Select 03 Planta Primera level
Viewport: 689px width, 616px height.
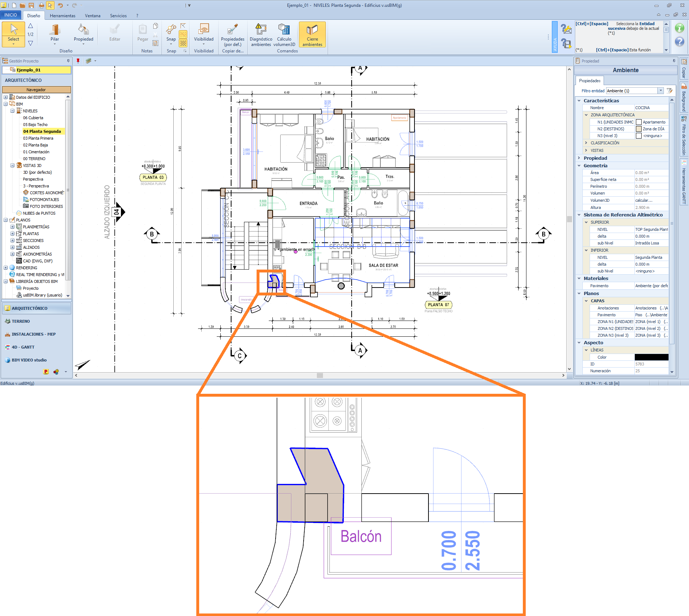tap(38, 138)
